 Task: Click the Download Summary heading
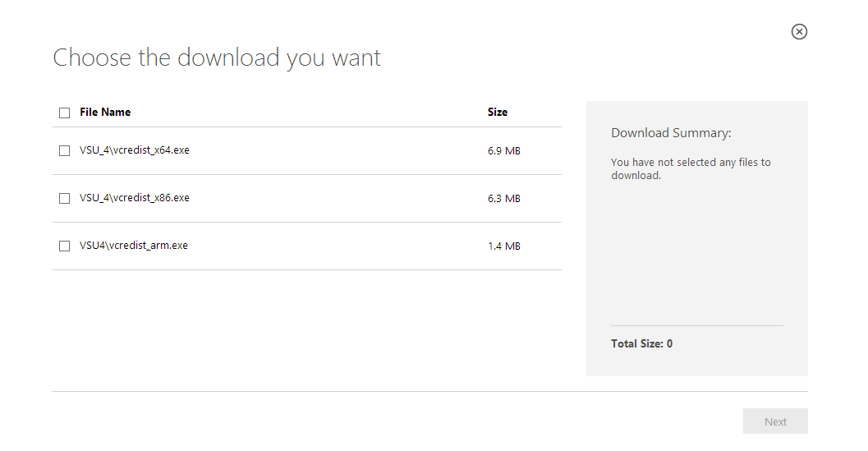click(x=671, y=133)
